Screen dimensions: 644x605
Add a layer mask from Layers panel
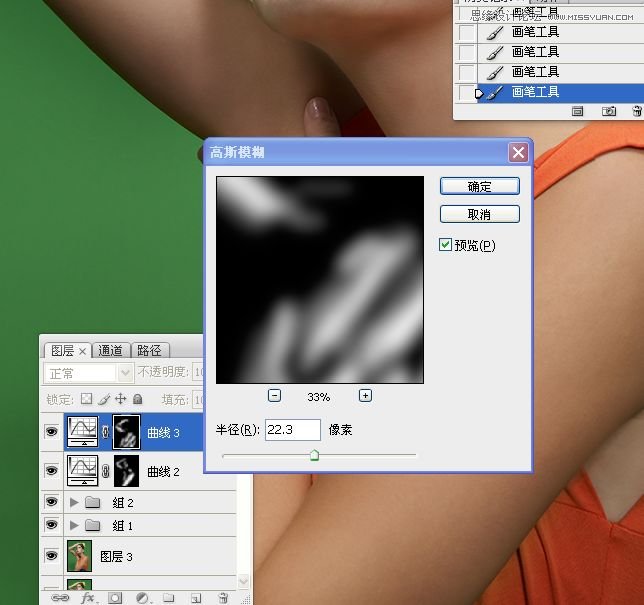[x=115, y=598]
